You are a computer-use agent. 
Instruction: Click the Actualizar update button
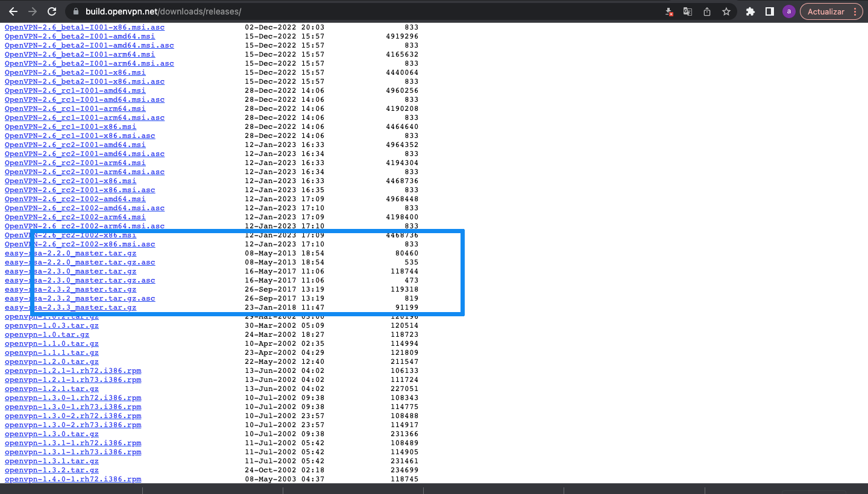[x=825, y=11]
